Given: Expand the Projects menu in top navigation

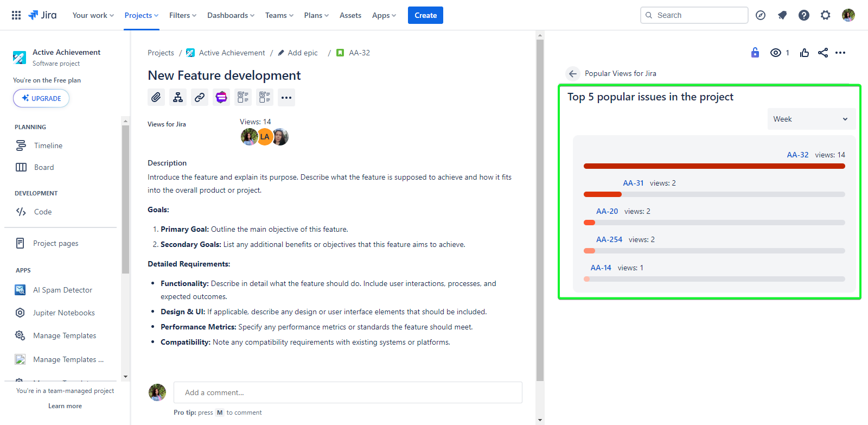Looking at the screenshot, I should (141, 15).
